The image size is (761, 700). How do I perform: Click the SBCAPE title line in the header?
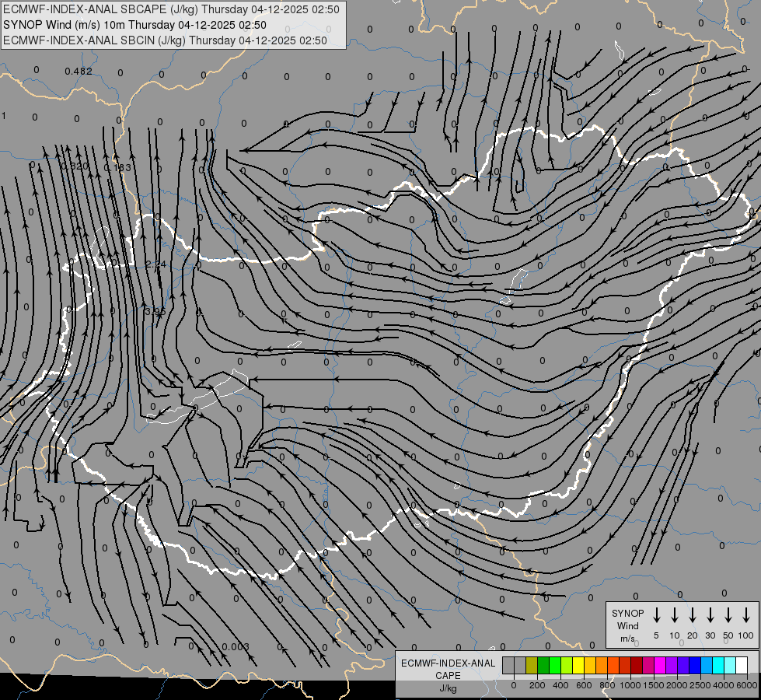click(171, 9)
